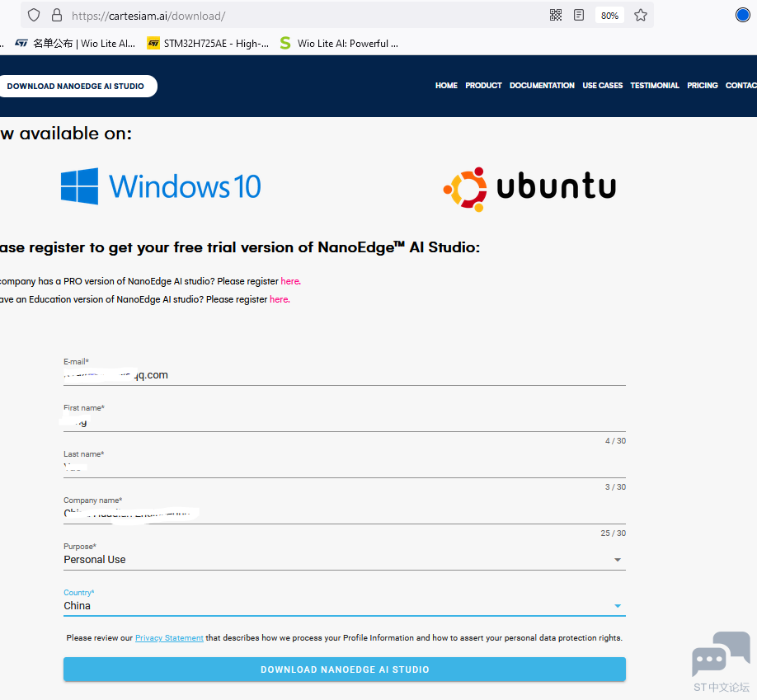Bookmark this page with the star icon

point(641,15)
